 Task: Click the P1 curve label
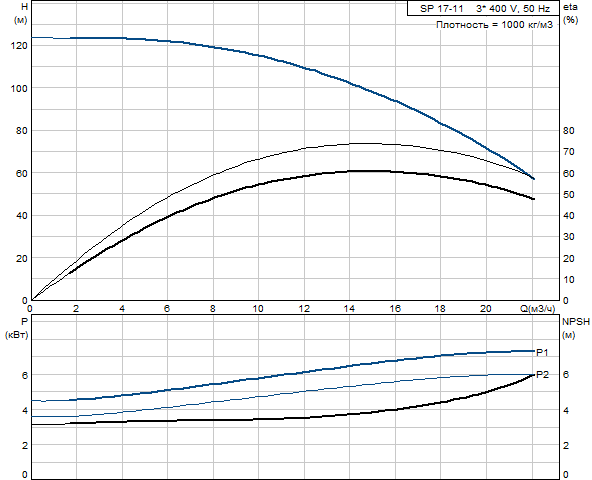pyautogui.click(x=542, y=352)
